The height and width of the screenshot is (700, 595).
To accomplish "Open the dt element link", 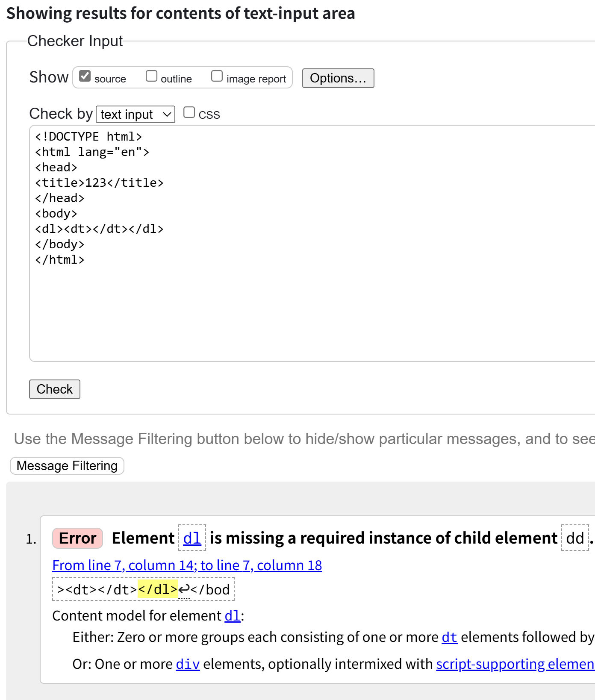I will tap(449, 637).
